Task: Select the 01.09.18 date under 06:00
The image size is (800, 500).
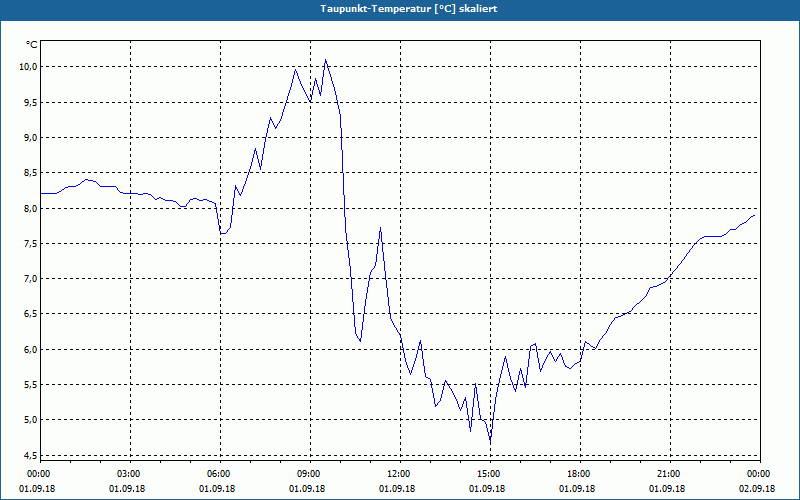Action: pyautogui.click(x=217, y=489)
